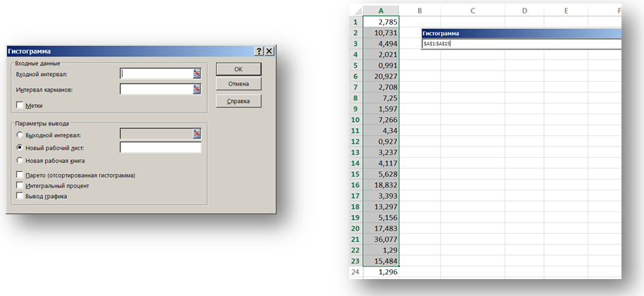The width and height of the screenshot is (644, 296).
Task: Enable the Метки checkbox
Action: click(19, 106)
